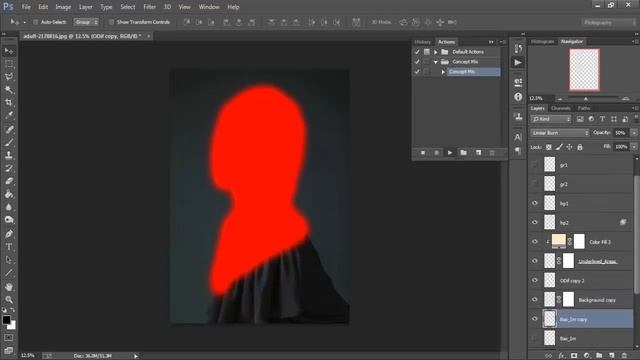Expand the Default Actions set
This screenshot has width=640, height=360.
436,52
